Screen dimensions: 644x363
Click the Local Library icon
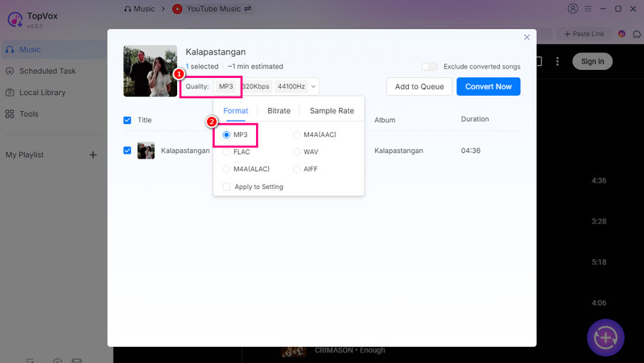coord(10,93)
